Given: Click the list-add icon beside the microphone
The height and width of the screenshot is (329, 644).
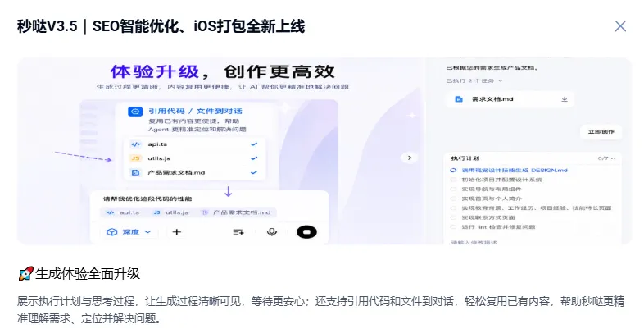Looking at the screenshot, I should [x=238, y=232].
